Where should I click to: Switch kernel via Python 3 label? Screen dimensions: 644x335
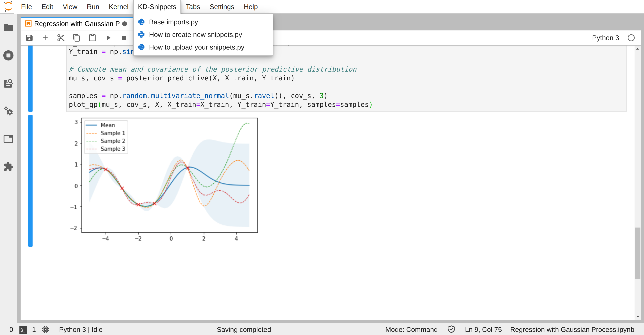605,38
